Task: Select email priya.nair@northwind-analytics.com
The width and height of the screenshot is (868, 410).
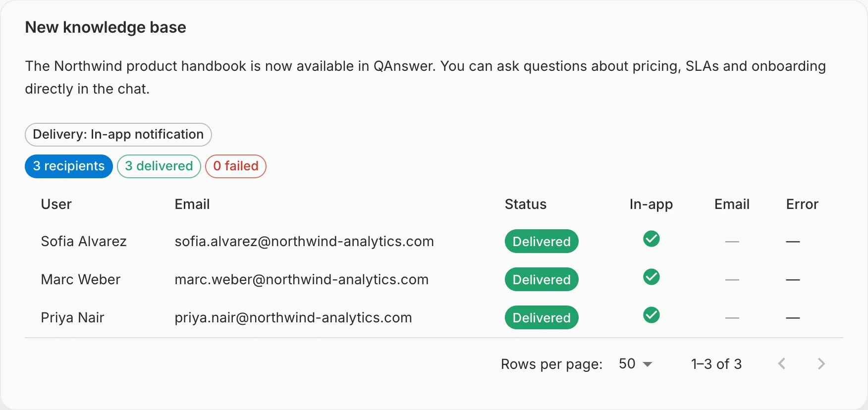Action: click(293, 317)
